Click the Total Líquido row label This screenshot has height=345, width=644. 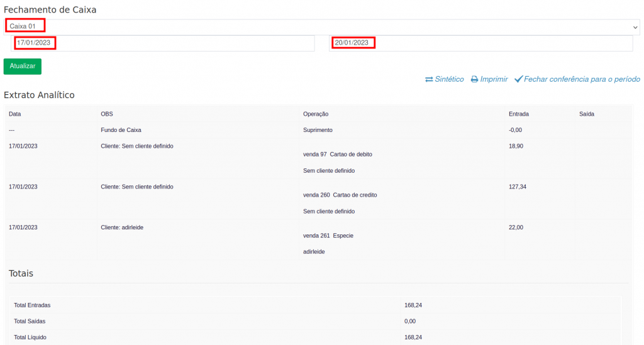pos(30,337)
